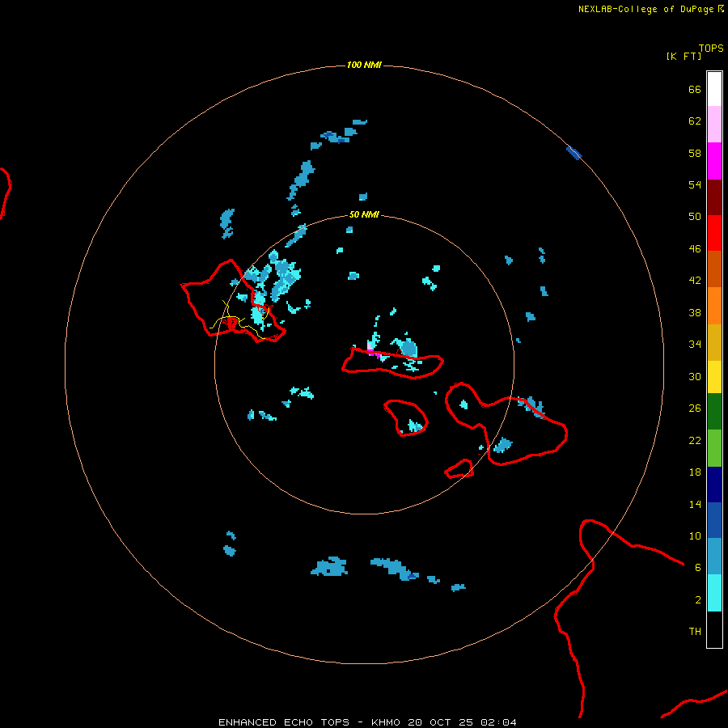The width and height of the screenshot is (728, 728).
Task: Click the '20 OCT 25' date in caption
Action: (440, 722)
